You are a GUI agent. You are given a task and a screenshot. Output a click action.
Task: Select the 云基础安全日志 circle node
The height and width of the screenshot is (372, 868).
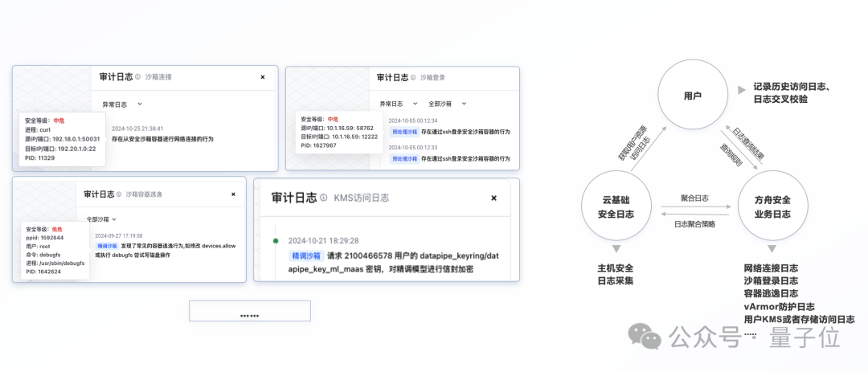(617, 207)
